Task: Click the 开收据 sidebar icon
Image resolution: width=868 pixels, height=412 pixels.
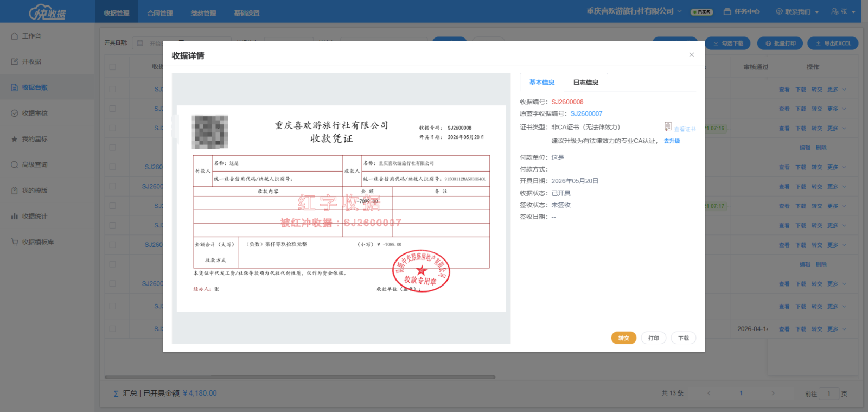Action: pos(15,61)
